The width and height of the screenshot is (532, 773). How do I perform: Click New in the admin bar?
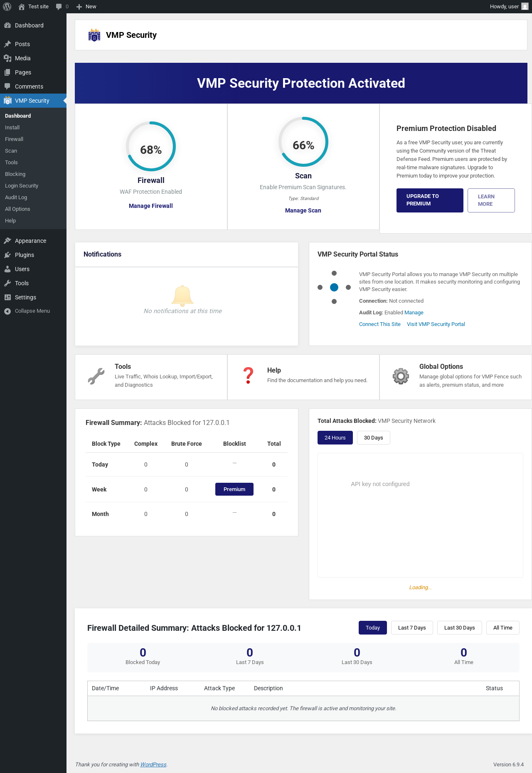click(x=91, y=7)
